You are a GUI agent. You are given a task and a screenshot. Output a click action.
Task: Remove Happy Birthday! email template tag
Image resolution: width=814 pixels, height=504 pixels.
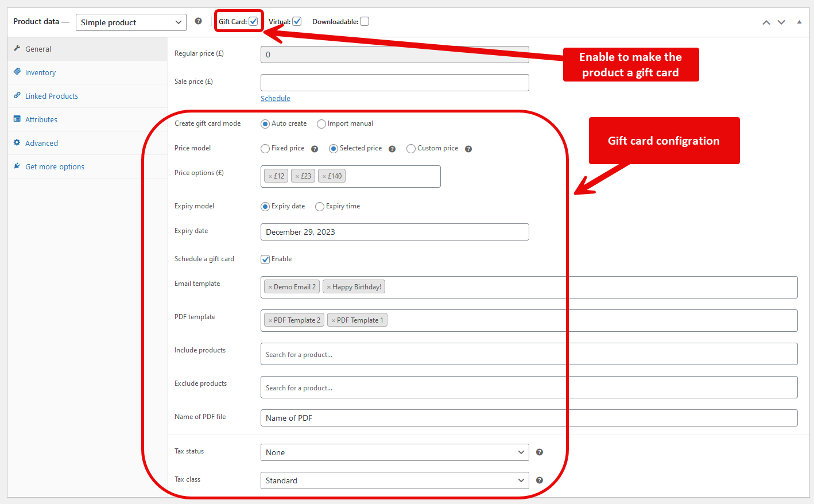click(329, 288)
